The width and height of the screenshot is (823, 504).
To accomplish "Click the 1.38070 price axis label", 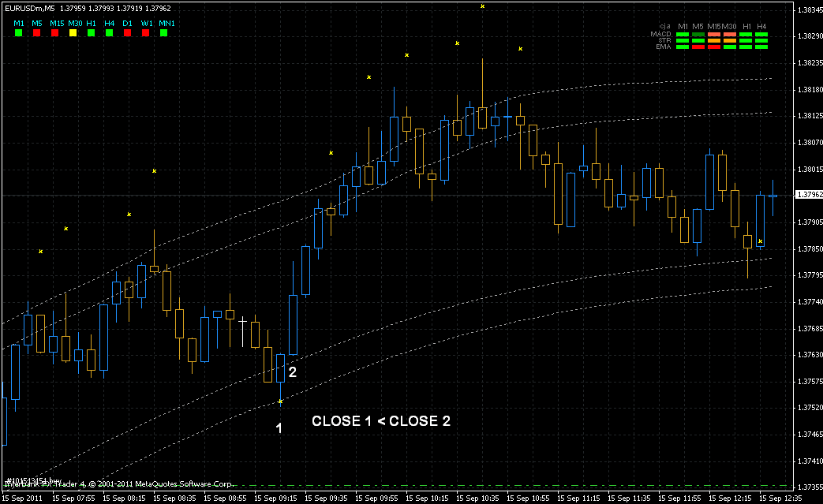I will pos(810,142).
